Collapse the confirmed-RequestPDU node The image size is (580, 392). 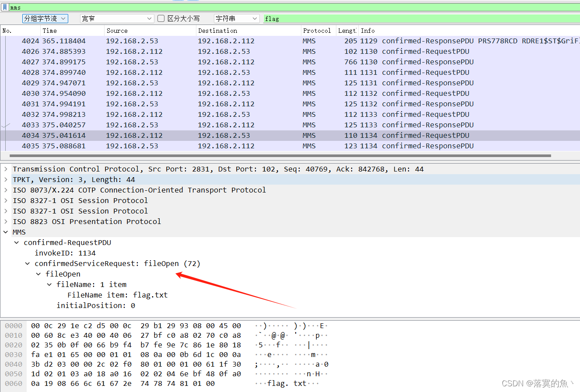tap(17, 242)
